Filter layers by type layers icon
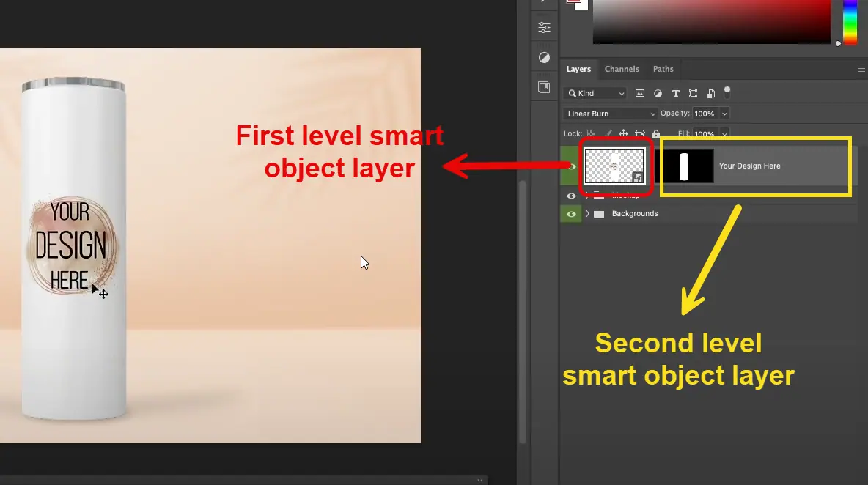 pos(675,94)
